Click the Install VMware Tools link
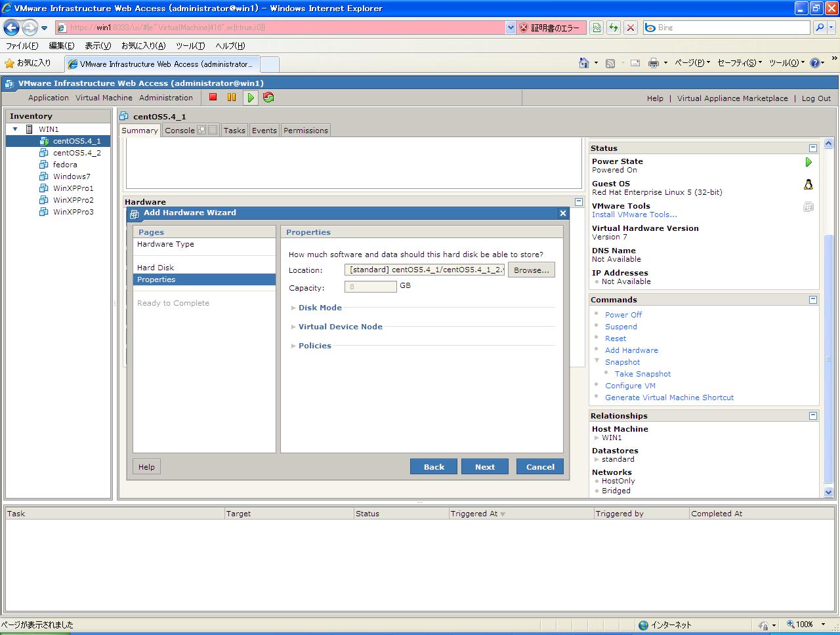 635,215
